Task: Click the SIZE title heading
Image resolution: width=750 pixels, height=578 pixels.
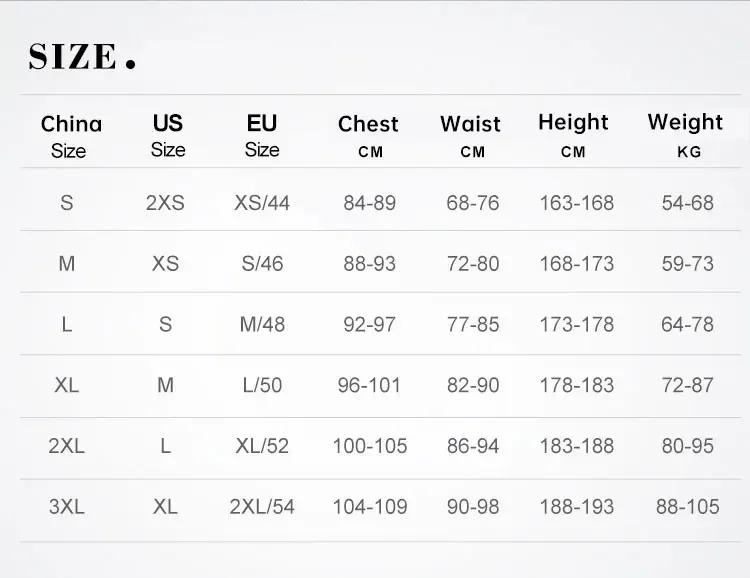Action: (82, 56)
